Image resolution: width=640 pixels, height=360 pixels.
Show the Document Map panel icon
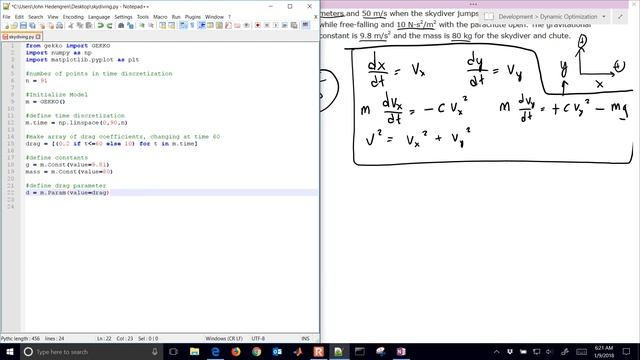click(219, 25)
